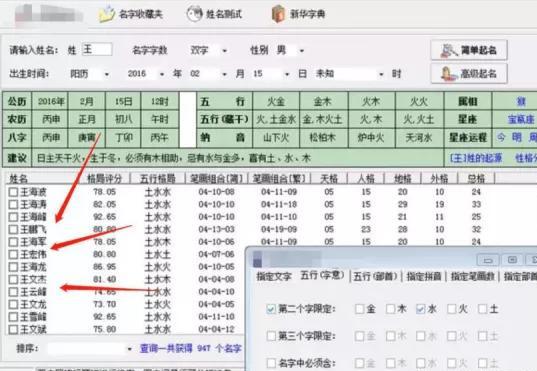537x371 pixels.
Task: Expand the 名字字数 dropdown showing 双字
Action: pos(225,51)
